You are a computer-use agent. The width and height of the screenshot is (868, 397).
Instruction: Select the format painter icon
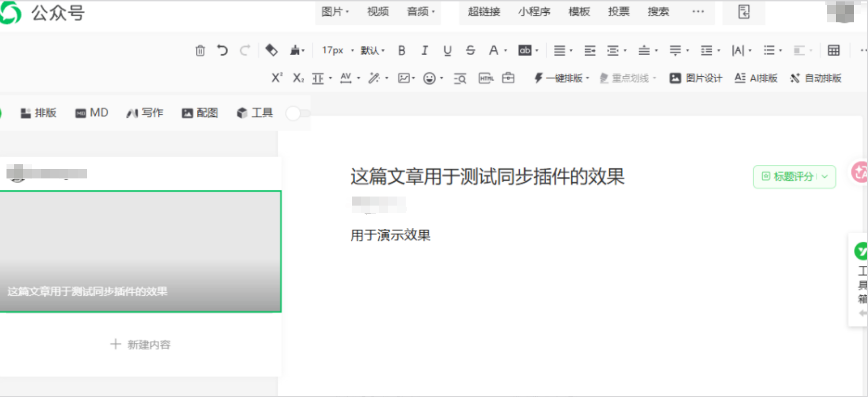(271, 50)
